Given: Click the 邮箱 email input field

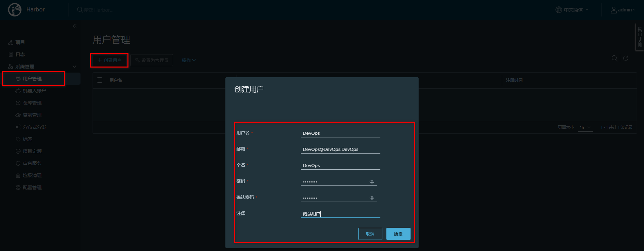Looking at the screenshot, I should (x=340, y=149).
